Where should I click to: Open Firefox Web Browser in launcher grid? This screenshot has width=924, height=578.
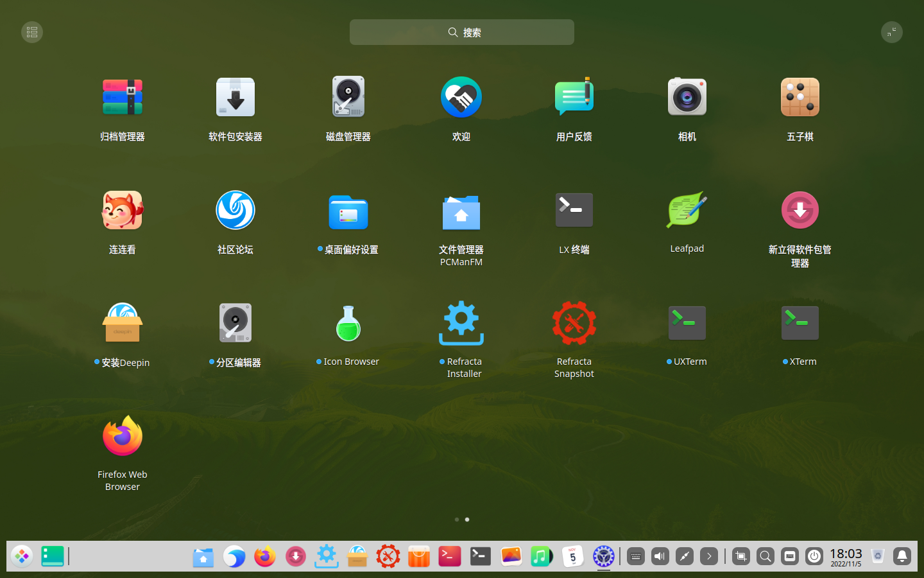[123, 437]
